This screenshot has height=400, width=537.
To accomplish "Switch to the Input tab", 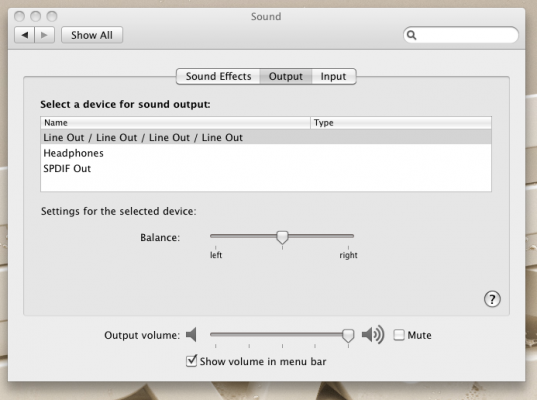I will 334,76.
